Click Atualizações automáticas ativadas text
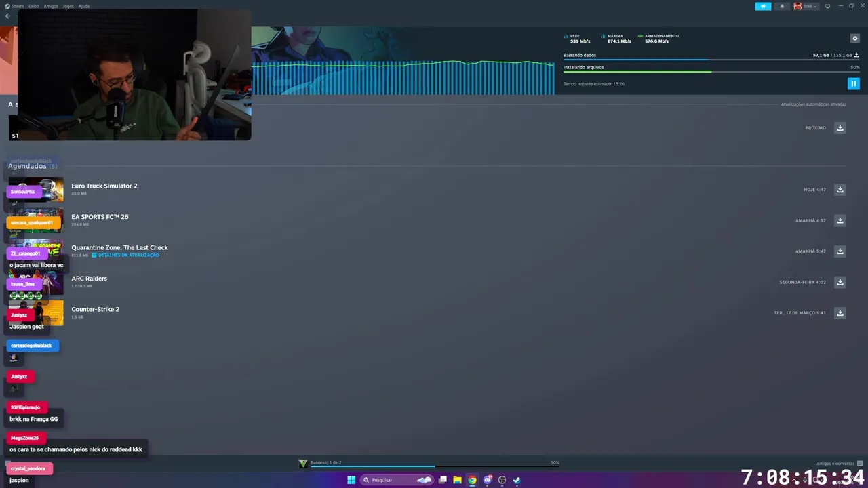 tap(813, 104)
